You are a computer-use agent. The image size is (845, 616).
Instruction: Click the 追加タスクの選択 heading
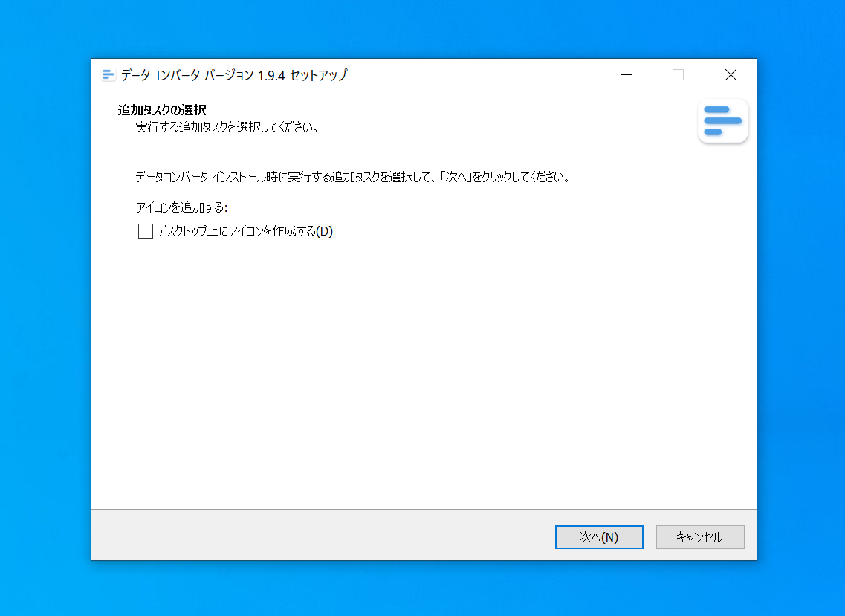tap(162, 110)
